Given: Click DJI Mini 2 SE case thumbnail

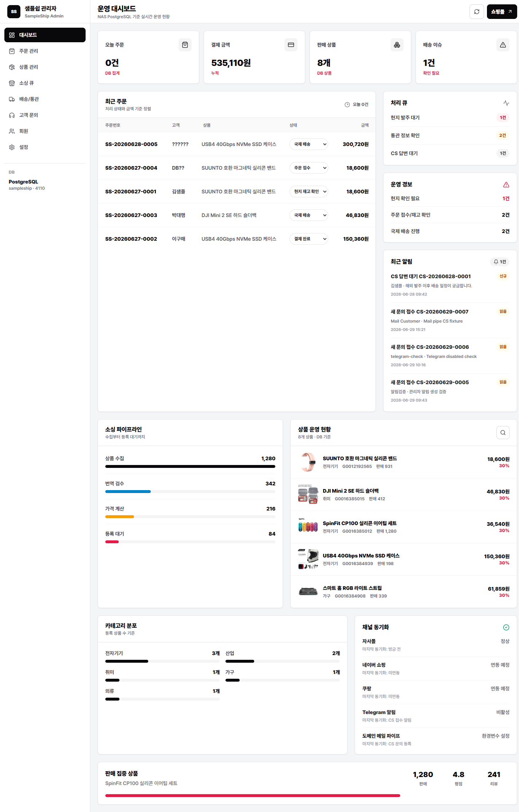Looking at the screenshot, I should pyautogui.click(x=308, y=494).
